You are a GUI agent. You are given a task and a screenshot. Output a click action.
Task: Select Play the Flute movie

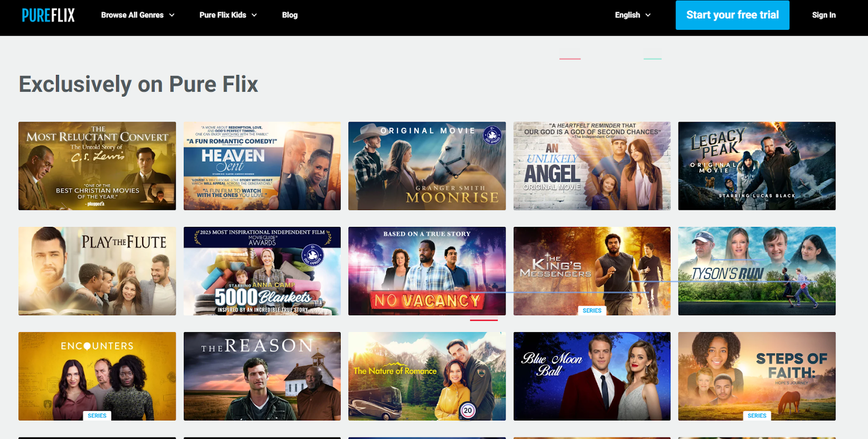[x=97, y=271]
